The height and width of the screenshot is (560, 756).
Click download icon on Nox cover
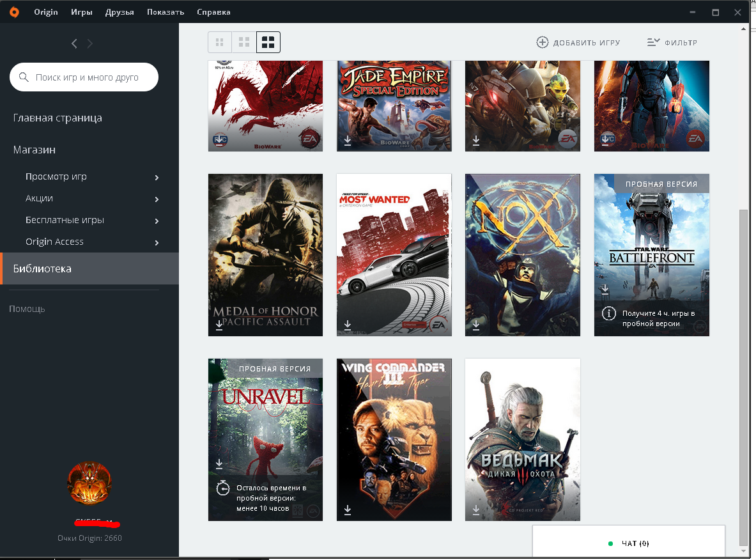(476, 325)
